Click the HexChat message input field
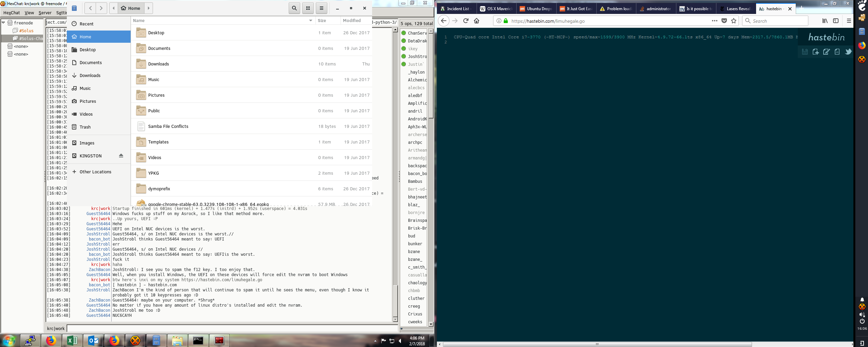 pos(232,328)
